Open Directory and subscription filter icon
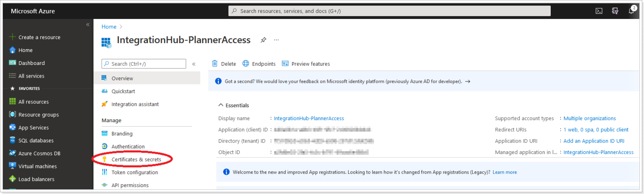The height and width of the screenshot is (194, 644). [x=615, y=11]
